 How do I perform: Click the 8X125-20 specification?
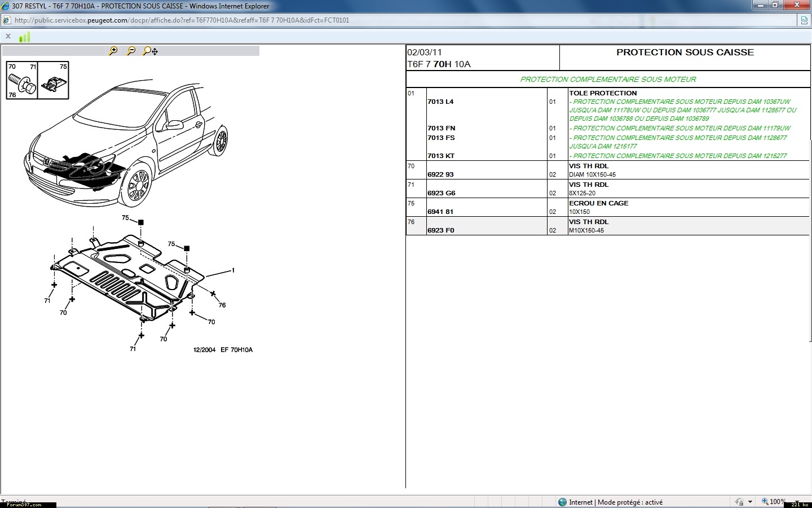[x=582, y=194]
